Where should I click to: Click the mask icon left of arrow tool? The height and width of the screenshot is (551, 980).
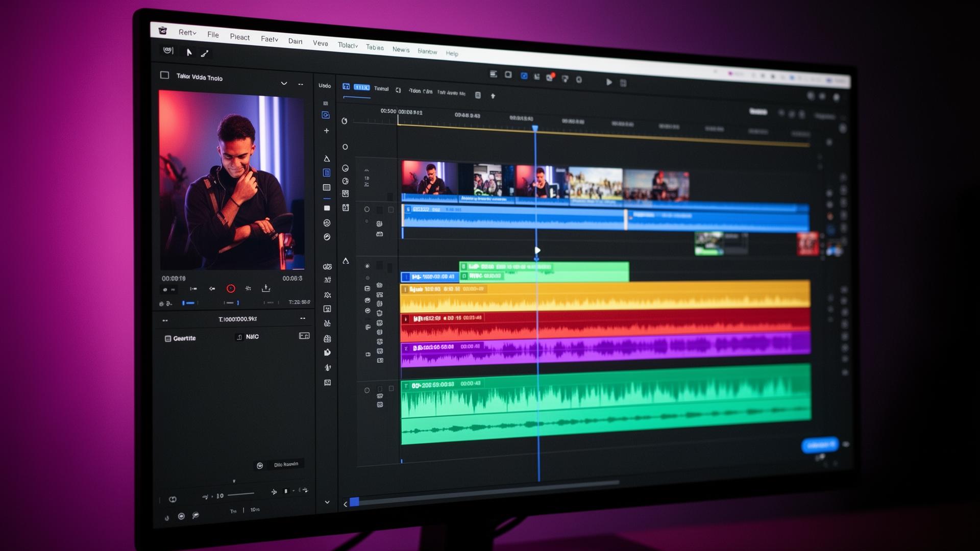pos(168,50)
